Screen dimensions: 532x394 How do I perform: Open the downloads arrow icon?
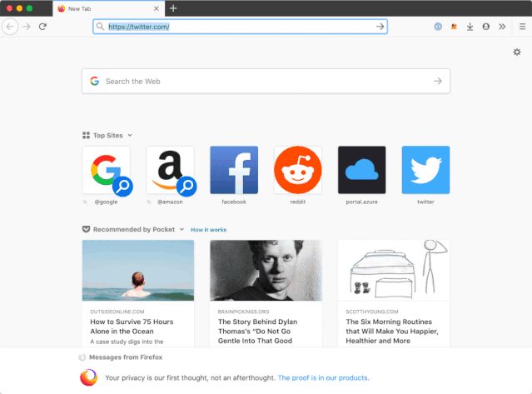(x=470, y=27)
